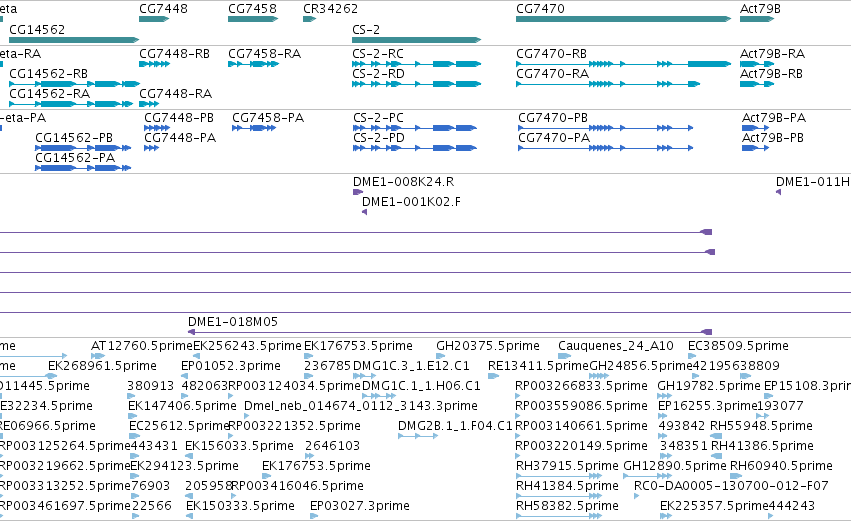Screen dimensions: 851x521
Task: Select EST RH58382.5prime
Action: click(x=567, y=506)
